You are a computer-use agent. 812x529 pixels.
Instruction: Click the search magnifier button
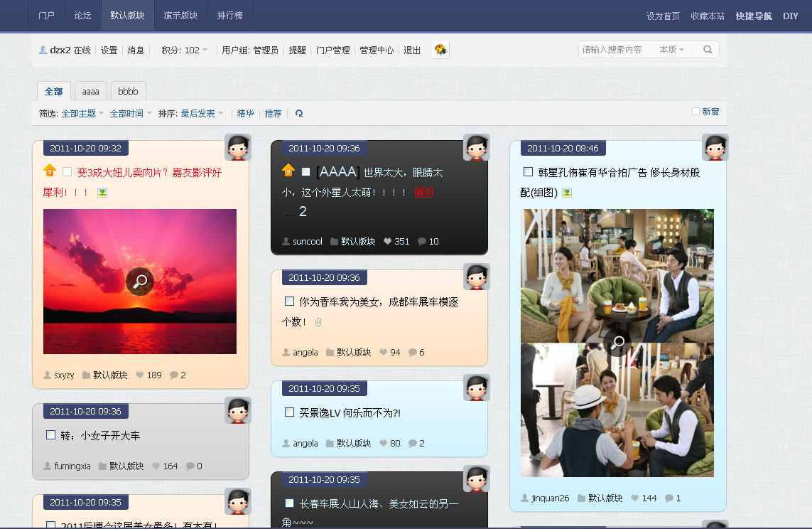(x=708, y=50)
